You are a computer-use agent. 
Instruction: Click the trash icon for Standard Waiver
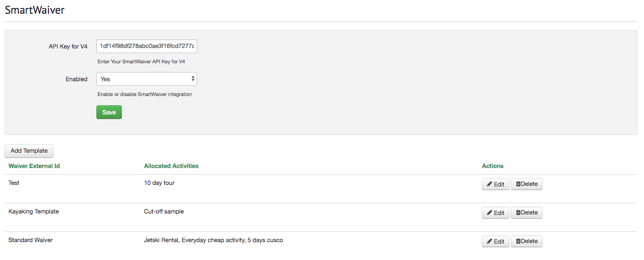(x=518, y=242)
